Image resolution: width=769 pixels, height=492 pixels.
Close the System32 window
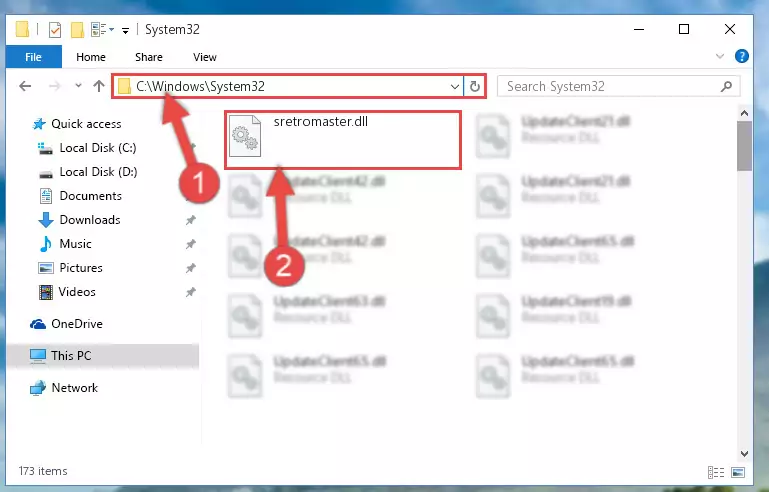[x=729, y=29]
